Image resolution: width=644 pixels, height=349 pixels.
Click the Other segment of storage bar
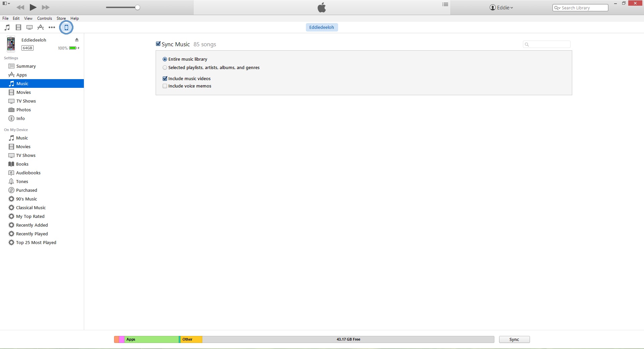pos(191,339)
